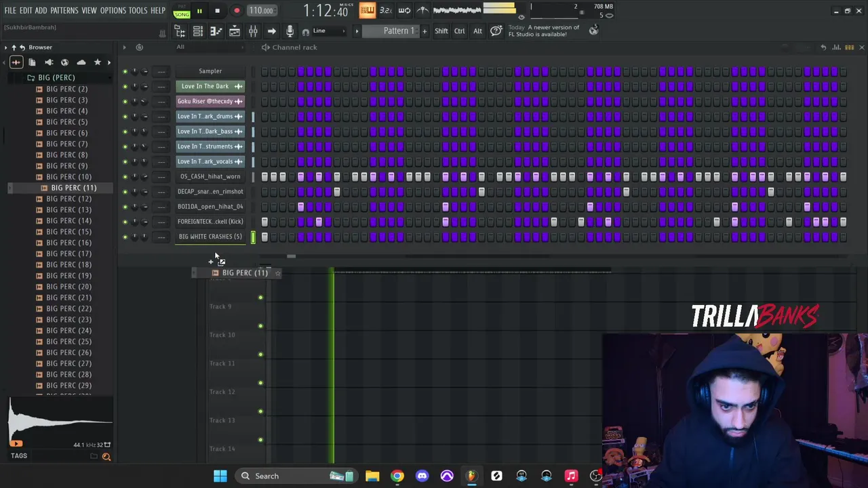
Task: Open the PATTERNS menu
Action: [x=64, y=11]
